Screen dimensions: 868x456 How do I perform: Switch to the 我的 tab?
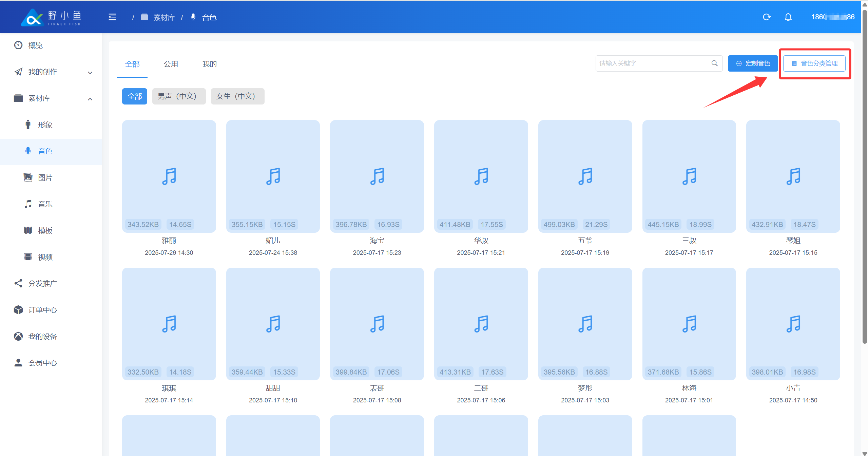click(209, 64)
